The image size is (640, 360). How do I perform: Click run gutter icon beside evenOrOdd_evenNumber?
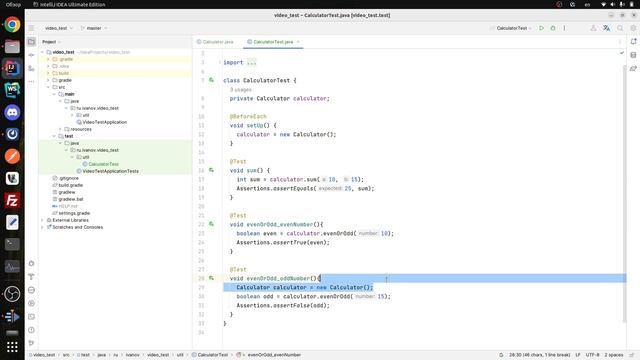coord(211,224)
